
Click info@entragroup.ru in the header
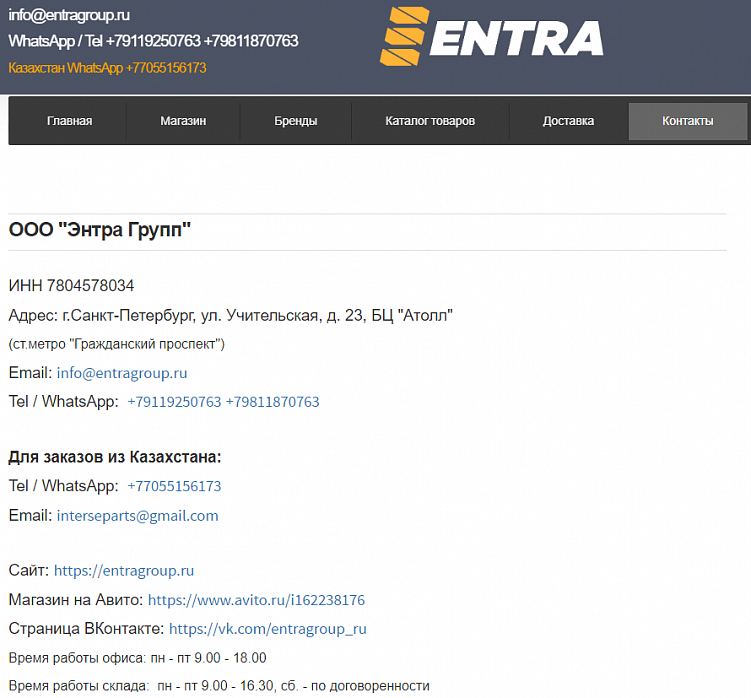coord(69,15)
